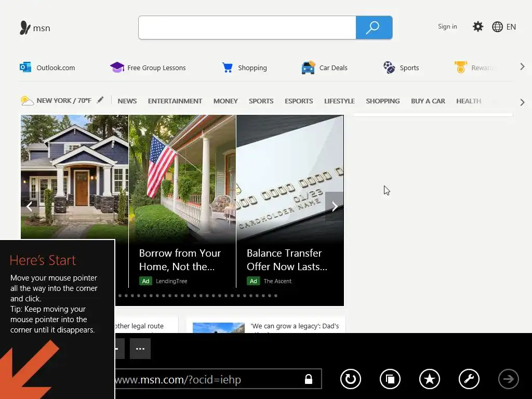
Task: Click the globe language icon
Action: click(497, 27)
